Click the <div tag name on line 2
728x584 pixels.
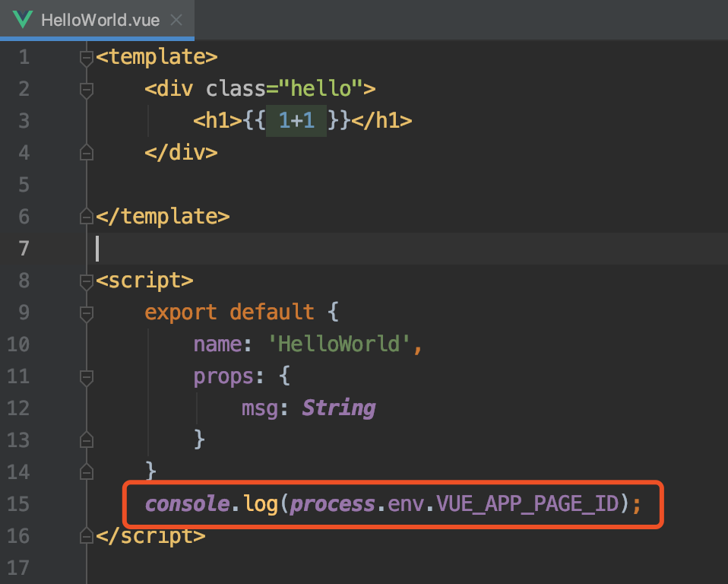[x=169, y=89]
